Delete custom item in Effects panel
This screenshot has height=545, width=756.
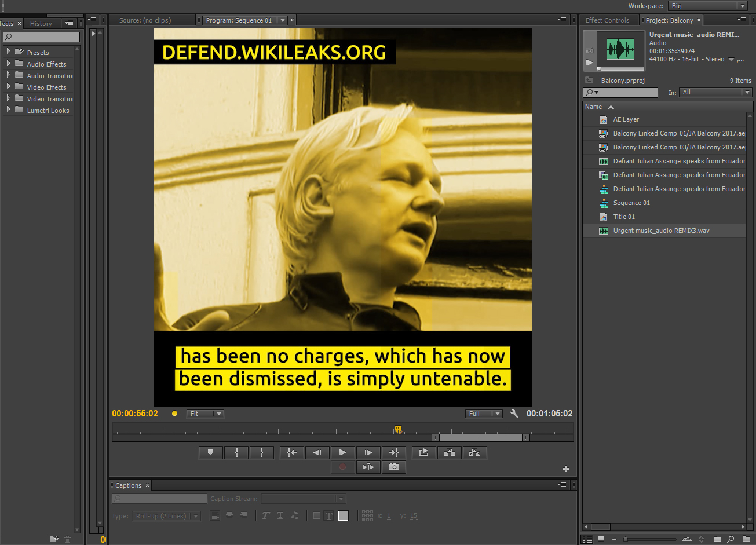pos(68,539)
